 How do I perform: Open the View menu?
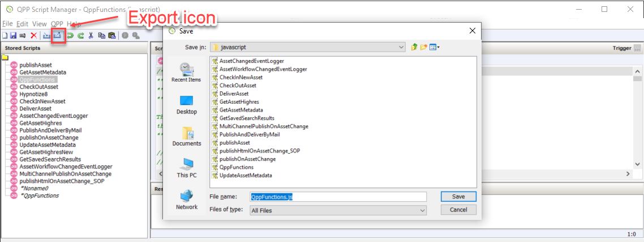[x=40, y=24]
